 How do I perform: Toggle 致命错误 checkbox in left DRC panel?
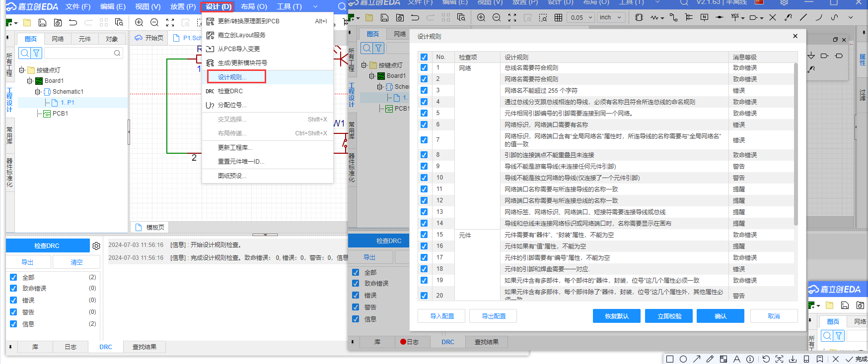(13, 288)
